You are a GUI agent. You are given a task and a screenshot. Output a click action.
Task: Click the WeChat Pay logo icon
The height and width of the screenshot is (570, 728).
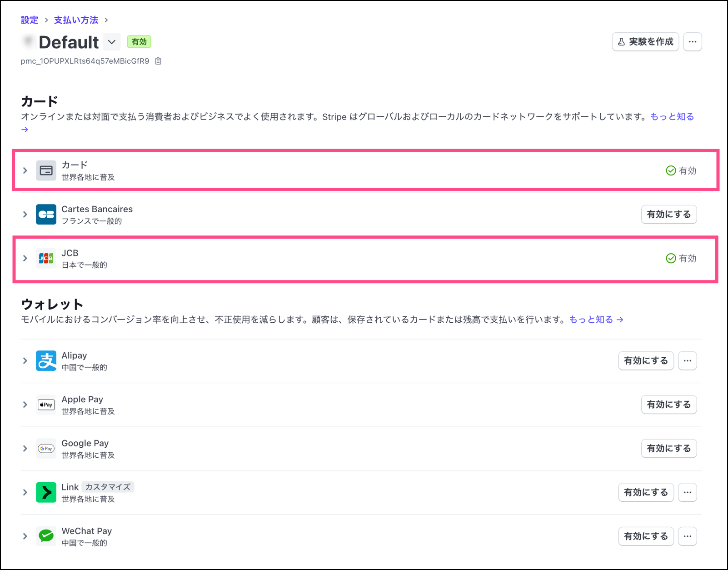click(x=46, y=536)
